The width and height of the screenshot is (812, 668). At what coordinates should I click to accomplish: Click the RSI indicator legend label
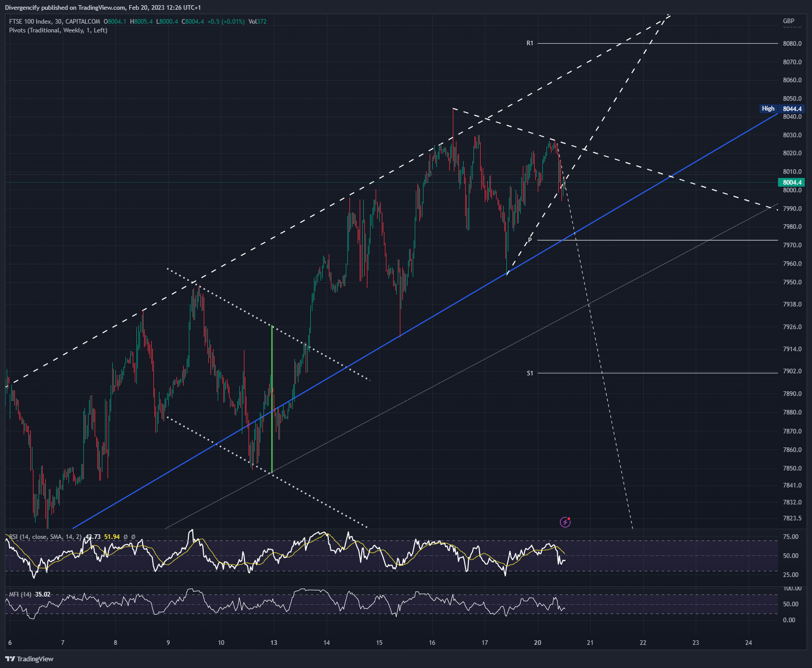tap(45, 537)
